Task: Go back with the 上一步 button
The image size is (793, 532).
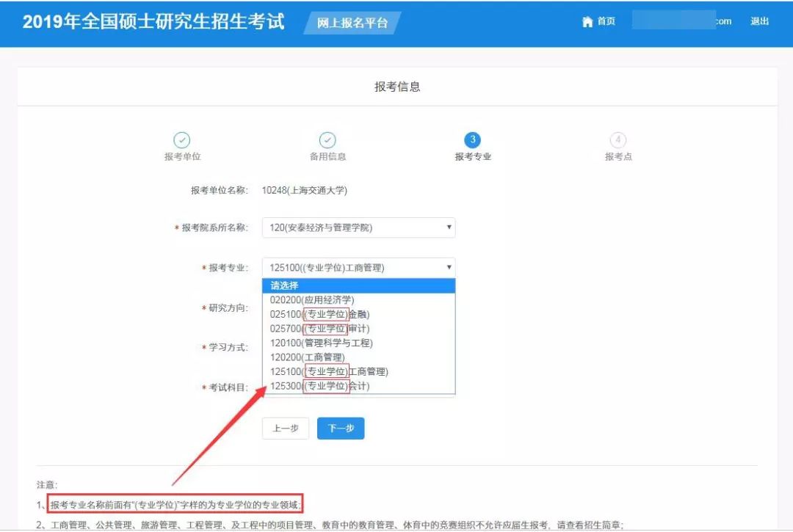Action: point(285,429)
